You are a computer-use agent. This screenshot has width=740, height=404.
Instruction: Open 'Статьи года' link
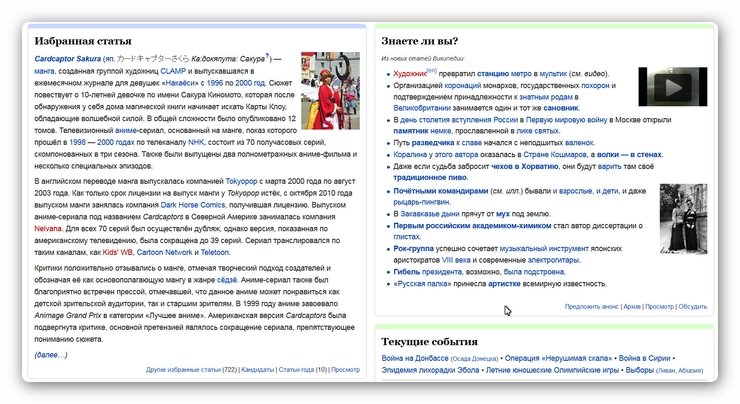click(296, 370)
